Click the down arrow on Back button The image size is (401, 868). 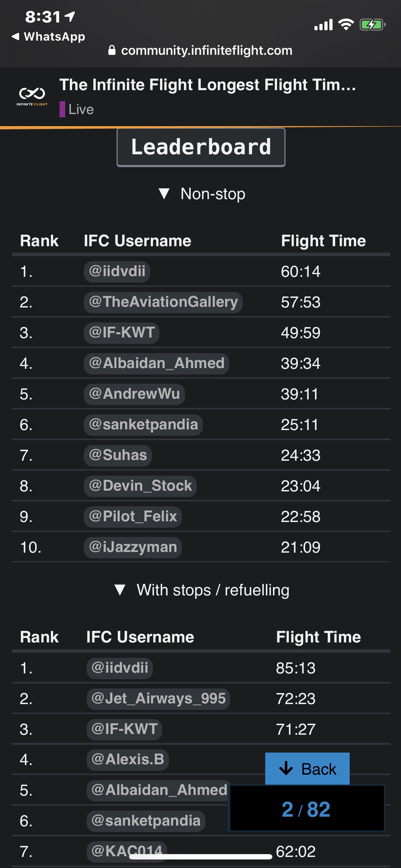(286, 768)
